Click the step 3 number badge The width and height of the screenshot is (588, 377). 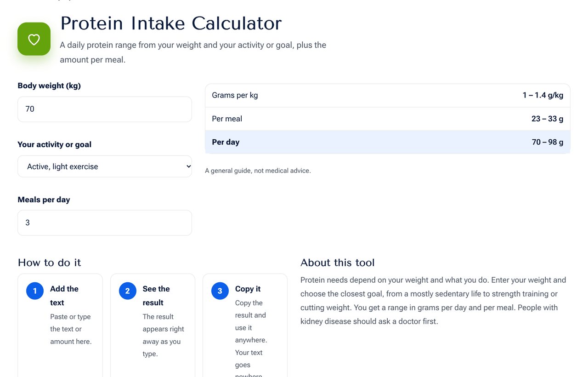point(220,291)
